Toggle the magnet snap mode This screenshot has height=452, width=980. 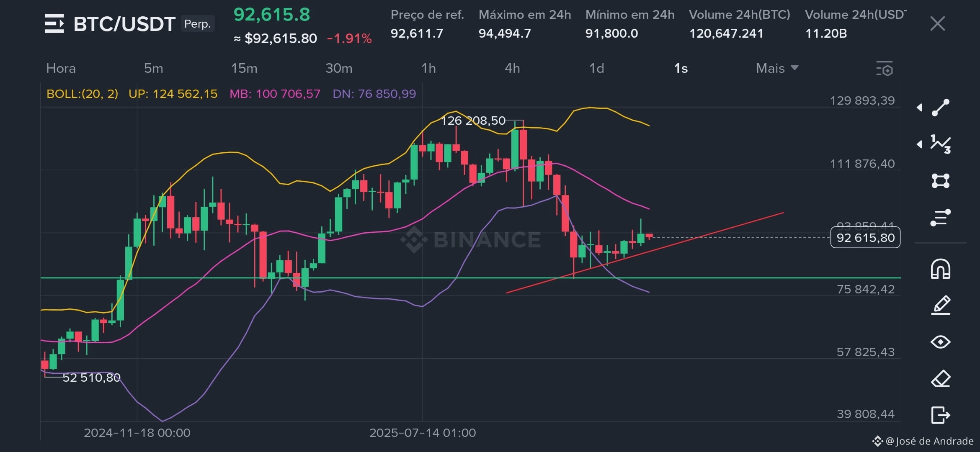pos(940,269)
